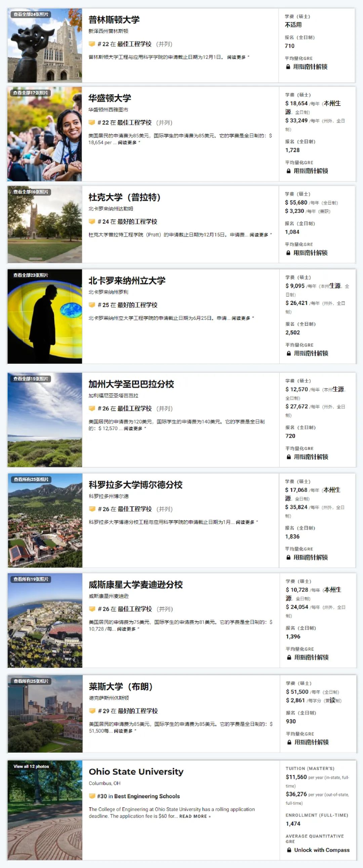View all 16 photos of 杜克大学
The image size is (363, 868).
coord(31,192)
